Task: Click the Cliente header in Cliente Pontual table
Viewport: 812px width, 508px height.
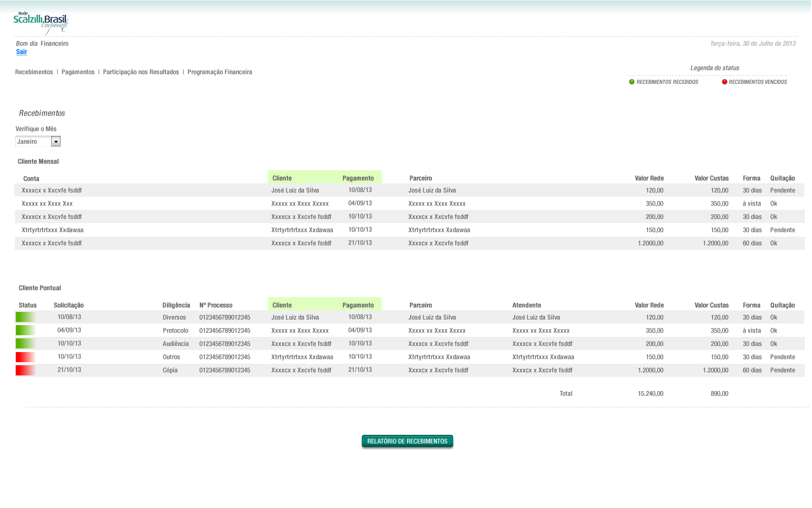Action: [282, 305]
